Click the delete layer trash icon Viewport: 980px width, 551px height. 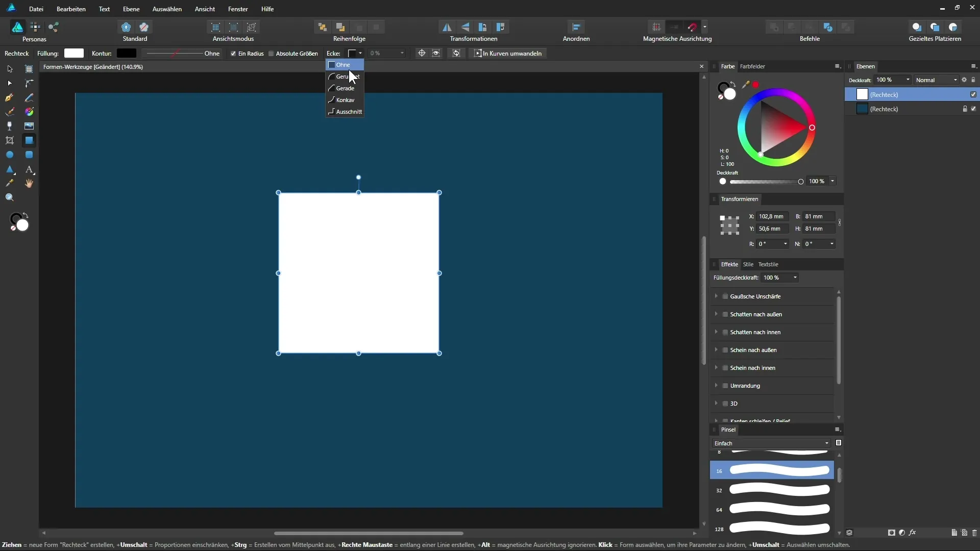(x=974, y=533)
